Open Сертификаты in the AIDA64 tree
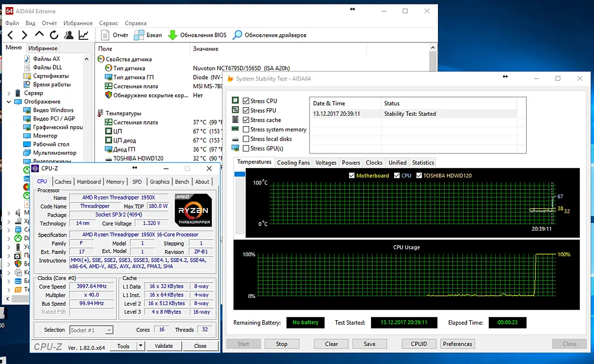 (51, 76)
